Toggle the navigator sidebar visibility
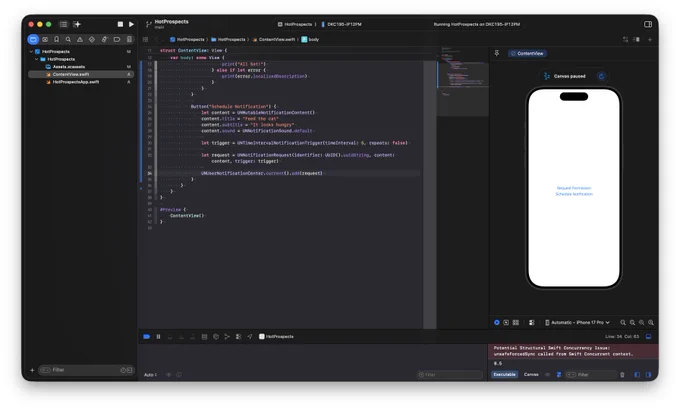This screenshot has height=410, width=680. [64, 24]
